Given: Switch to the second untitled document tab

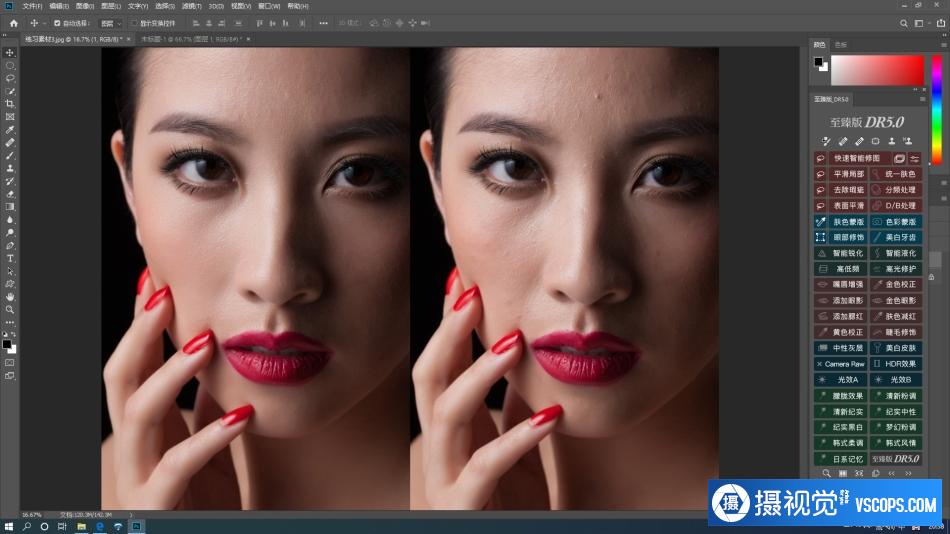Looking at the screenshot, I should point(191,39).
